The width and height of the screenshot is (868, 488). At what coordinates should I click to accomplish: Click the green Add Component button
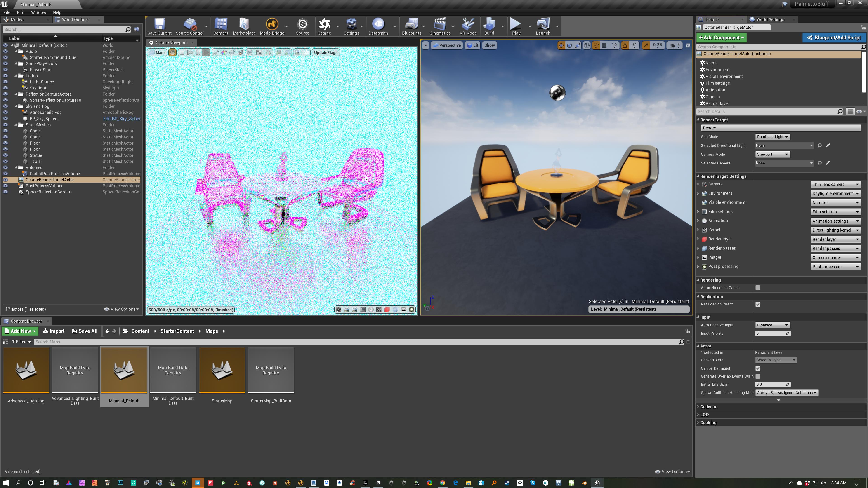(x=721, y=38)
